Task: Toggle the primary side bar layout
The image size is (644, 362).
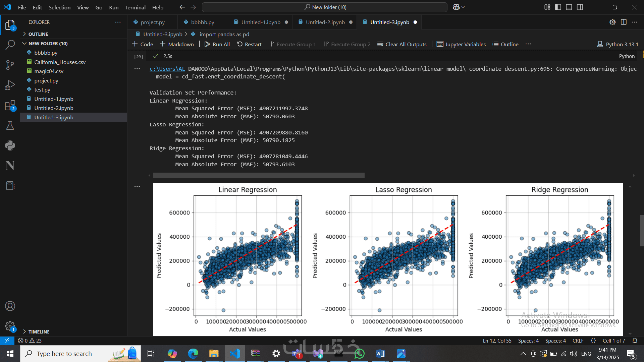Action: (x=558, y=7)
